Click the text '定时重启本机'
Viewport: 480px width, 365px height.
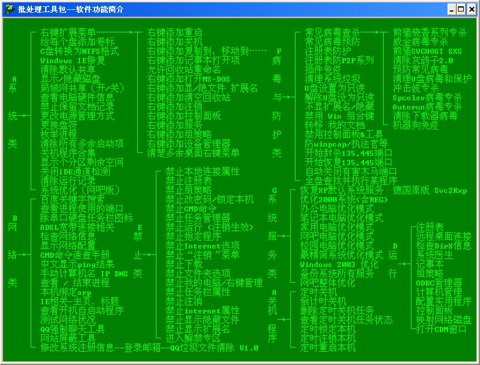(x=328, y=348)
